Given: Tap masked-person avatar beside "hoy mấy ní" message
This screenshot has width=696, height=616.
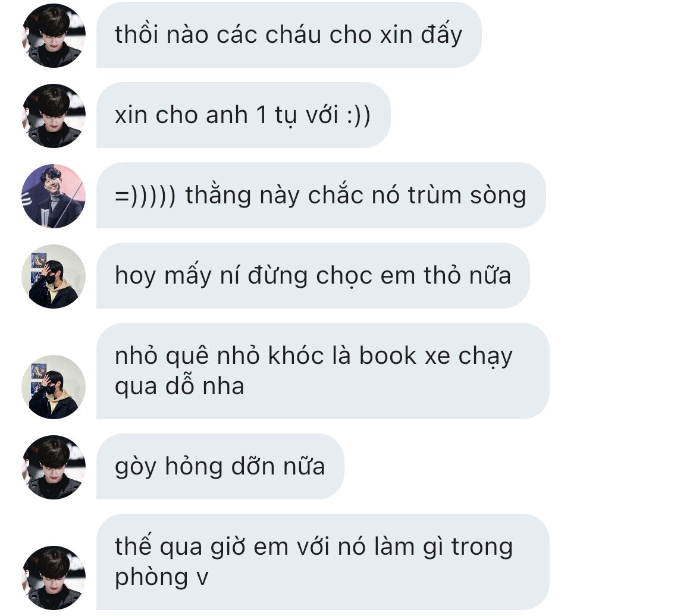Looking at the screenshot, I should point(54,276).
